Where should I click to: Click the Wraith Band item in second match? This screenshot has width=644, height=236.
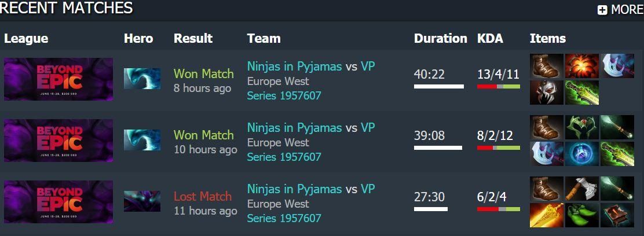click(581, 127)
